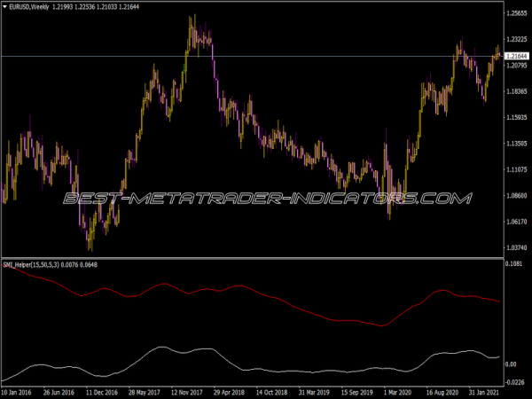Click the white SMI indicator line
Screen dimensions: 532x399
coord(266,366)
